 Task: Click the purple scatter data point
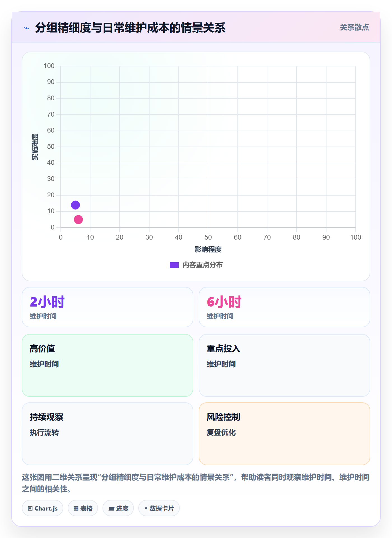[75, 205]
